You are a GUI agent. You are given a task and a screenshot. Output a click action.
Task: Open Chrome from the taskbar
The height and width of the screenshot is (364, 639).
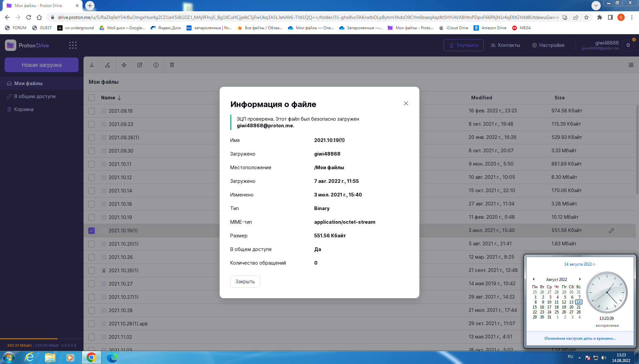[91, 357]
